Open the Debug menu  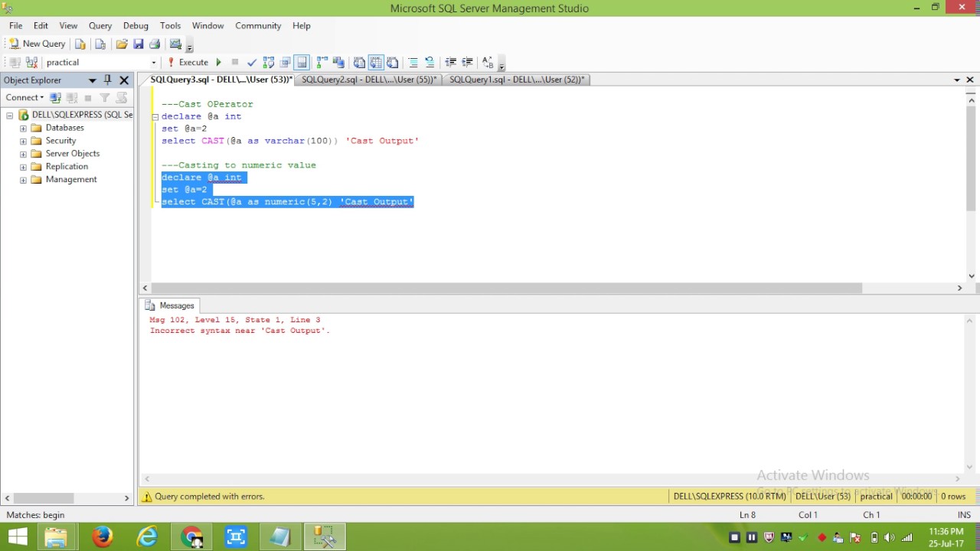136,25
